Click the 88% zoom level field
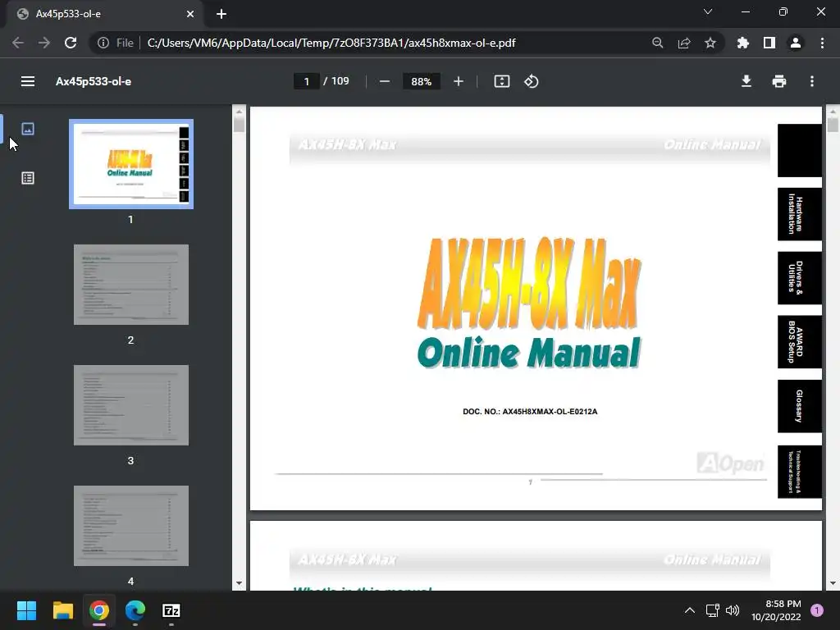 coord(421,81)
